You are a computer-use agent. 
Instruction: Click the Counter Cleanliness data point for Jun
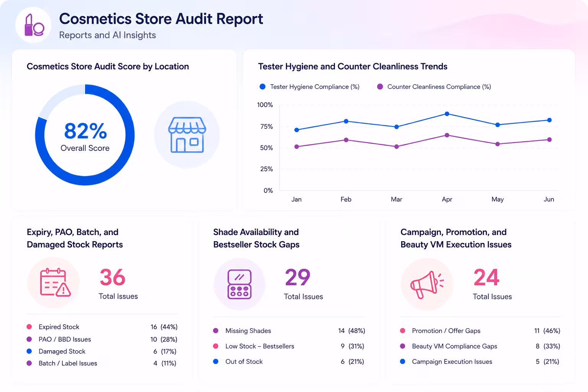coord(549,140)
